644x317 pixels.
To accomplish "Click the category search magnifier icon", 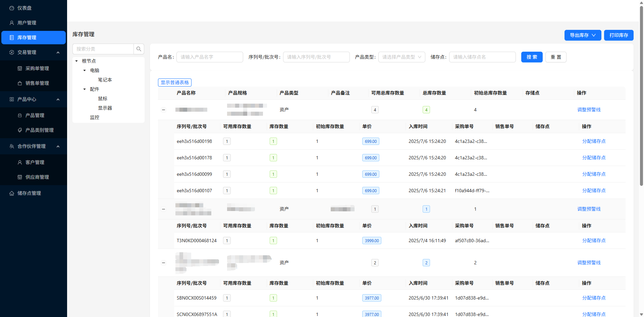I will point(139,49).
